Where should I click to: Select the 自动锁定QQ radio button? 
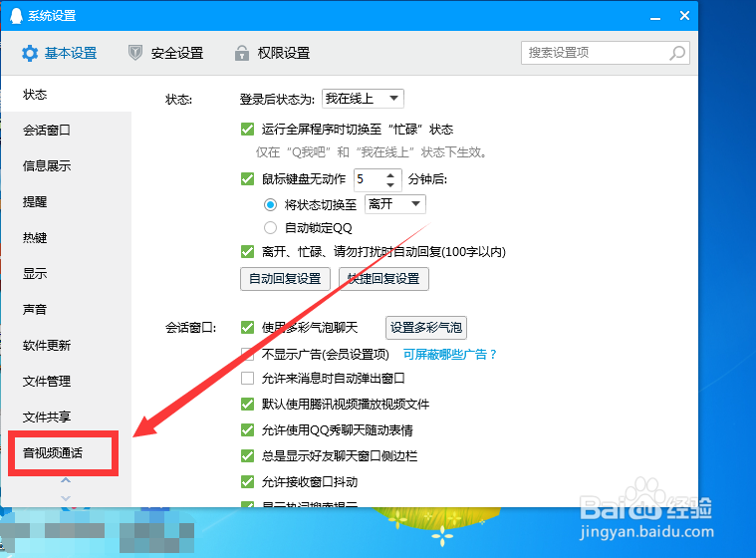click(271, 227)
